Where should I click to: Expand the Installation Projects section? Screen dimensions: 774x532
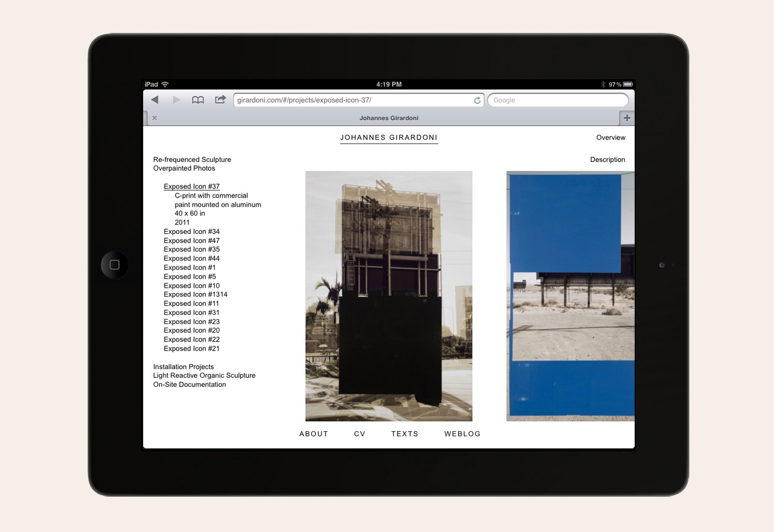click(x=183, y=367)
